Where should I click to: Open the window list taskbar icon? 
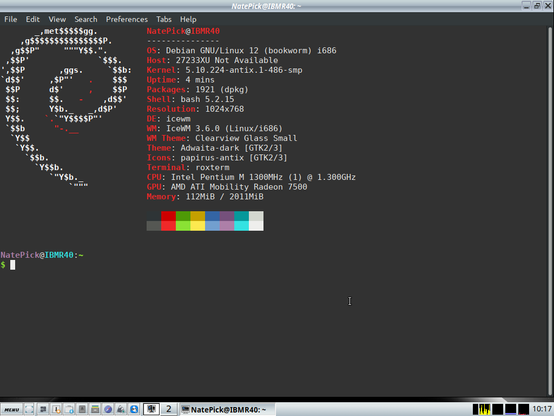coord(43,409)
